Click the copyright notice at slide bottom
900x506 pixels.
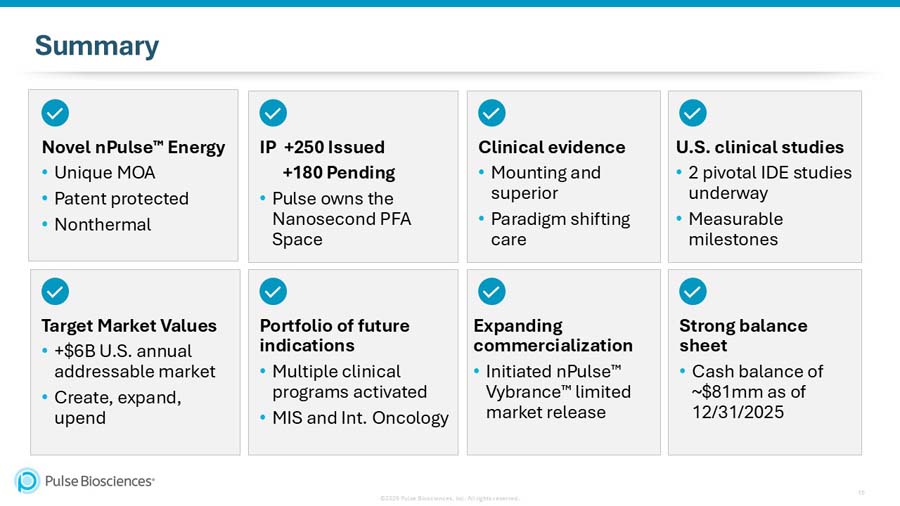click(x=449, y=498)
